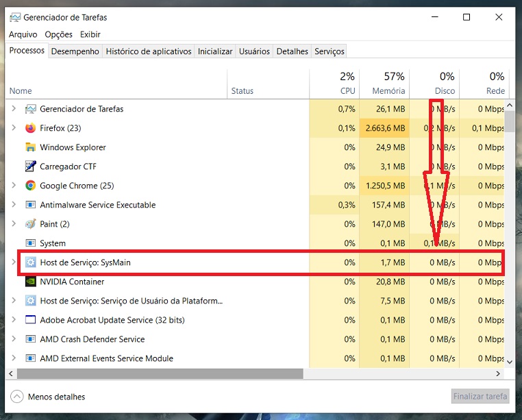This screenshot has height=420, width=522.
Task: Click the Google Chrome icon
Action: tap(31, 186)
